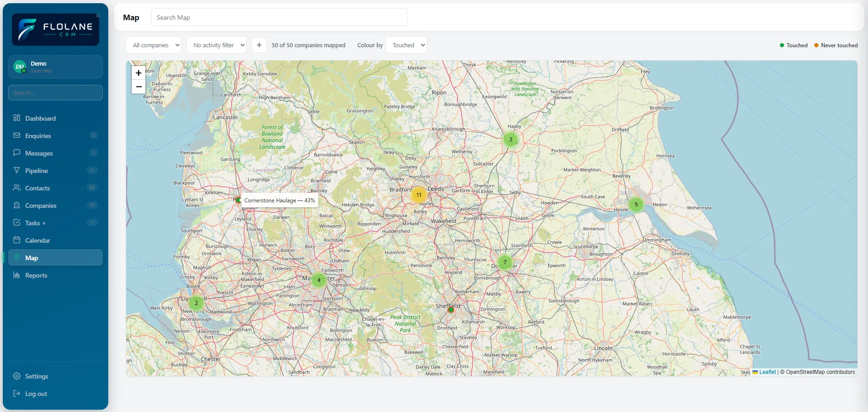This screenshot has width=868, height=412.
Task: Open the Hull cluster of 5 companies
Action: point(636,205)
